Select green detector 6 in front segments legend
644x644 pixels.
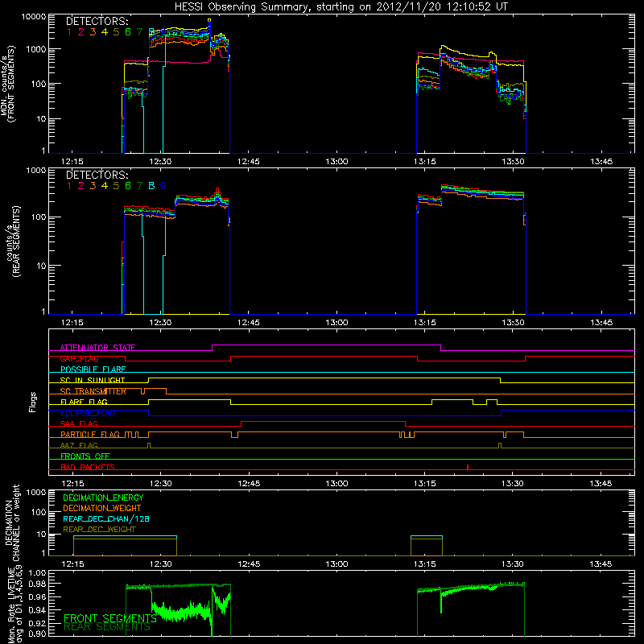[128, 32]
